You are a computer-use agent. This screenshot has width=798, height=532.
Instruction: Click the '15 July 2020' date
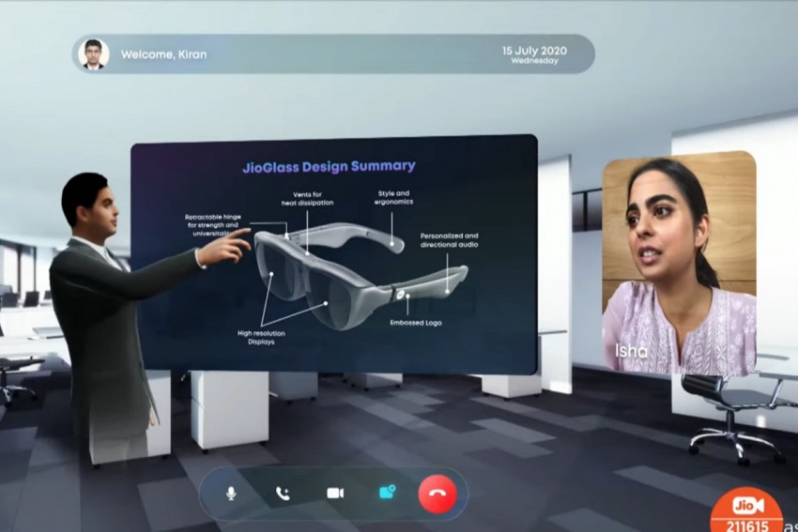tap(534, 51)
